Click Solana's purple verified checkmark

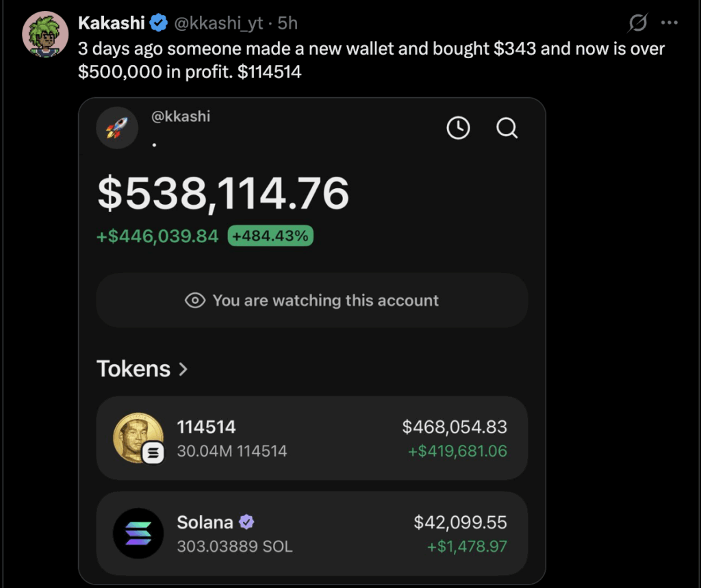248,522
